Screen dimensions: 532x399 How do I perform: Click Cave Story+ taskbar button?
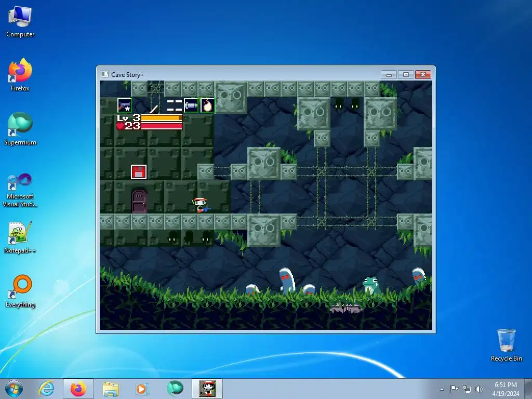coord(207,389)
